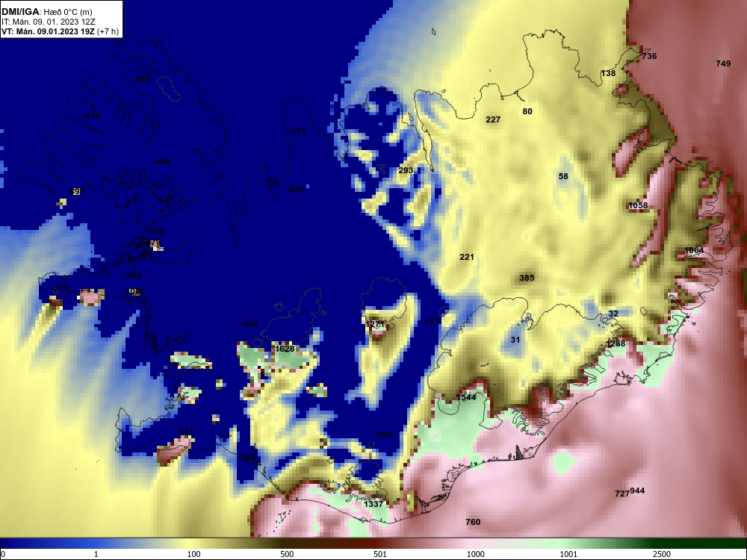The height and width of the screenshot is (560, 747).
Task: Click the -164 value label
Action: [383, 435]
